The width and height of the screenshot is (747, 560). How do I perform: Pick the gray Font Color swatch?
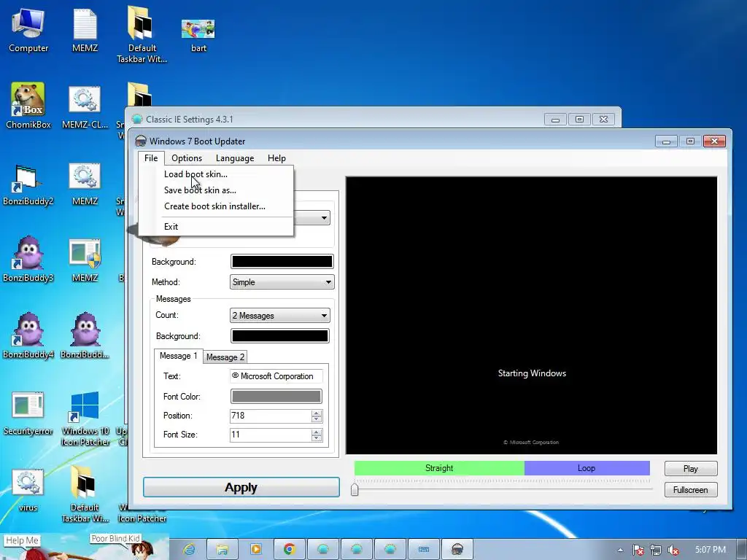276,396
